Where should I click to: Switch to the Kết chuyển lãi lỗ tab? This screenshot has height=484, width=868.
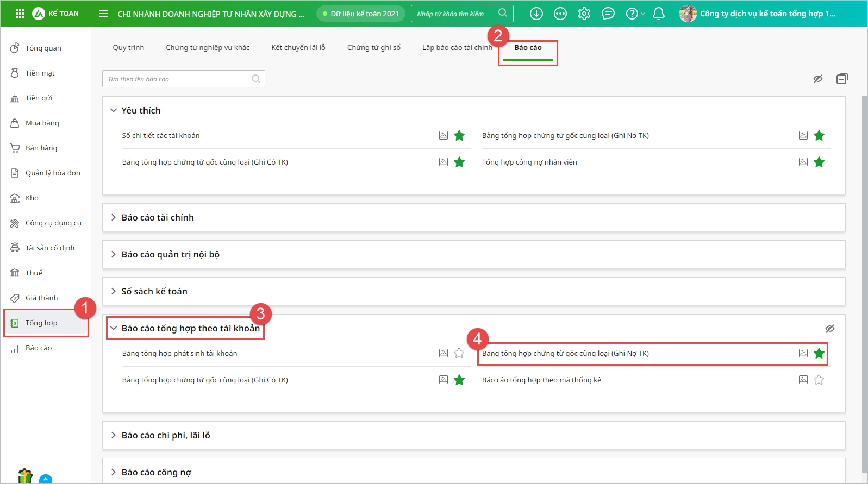tap(298, 48)
